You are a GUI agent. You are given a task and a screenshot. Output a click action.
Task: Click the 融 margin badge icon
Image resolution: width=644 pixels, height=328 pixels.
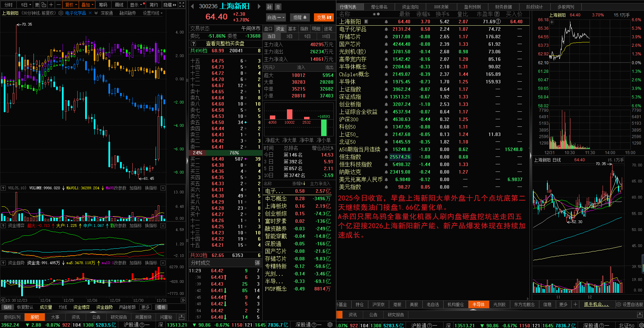(x=270, y=7)
